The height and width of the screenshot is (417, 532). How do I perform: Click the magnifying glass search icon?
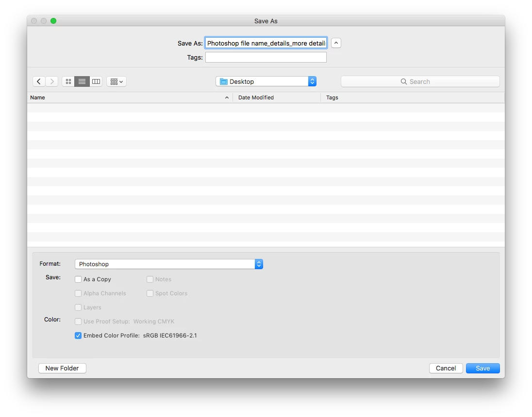(404, 81)
